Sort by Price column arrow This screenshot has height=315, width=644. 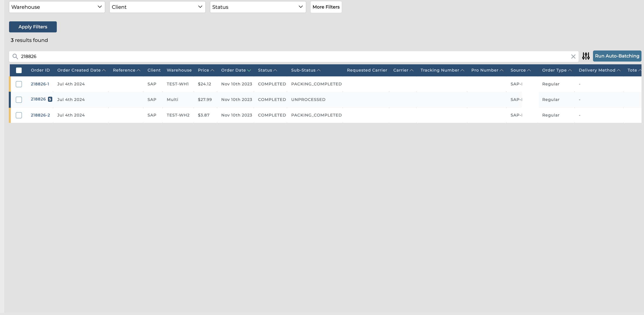[212, 70]
